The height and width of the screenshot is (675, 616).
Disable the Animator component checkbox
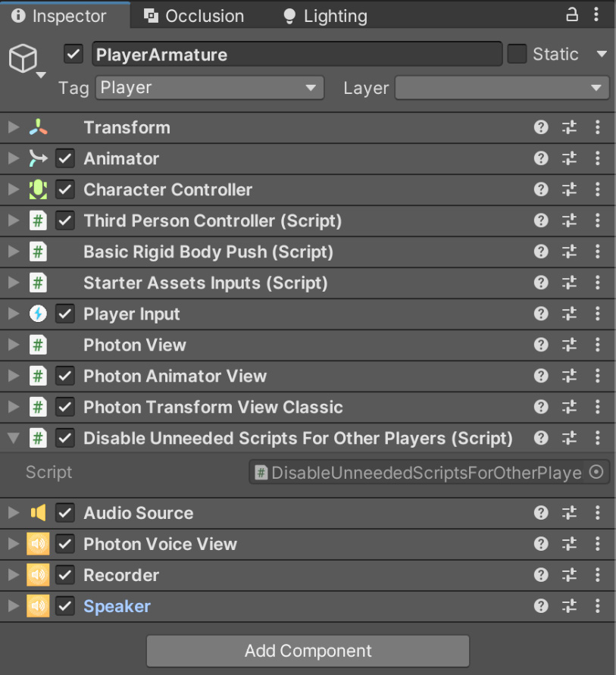coord(65,158)
